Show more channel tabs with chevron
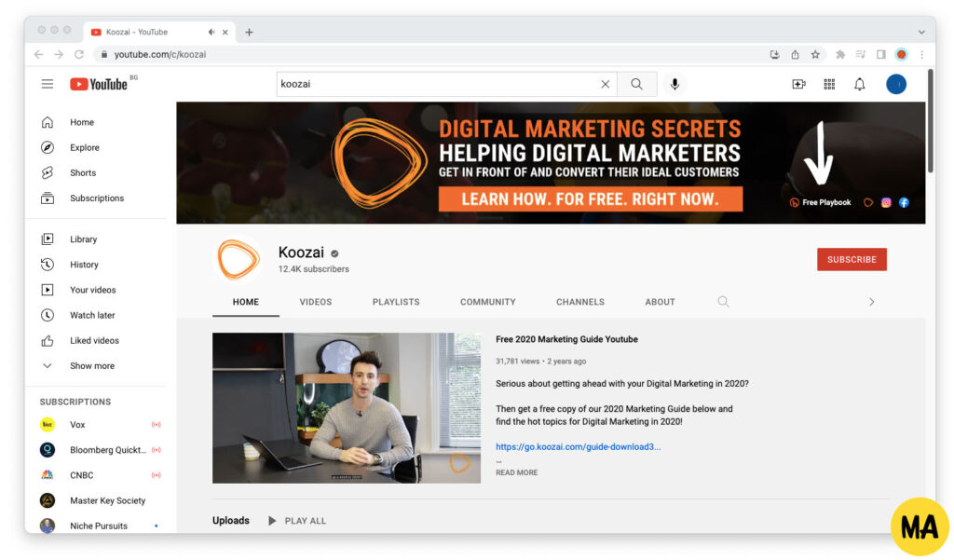 click(871, 302)
